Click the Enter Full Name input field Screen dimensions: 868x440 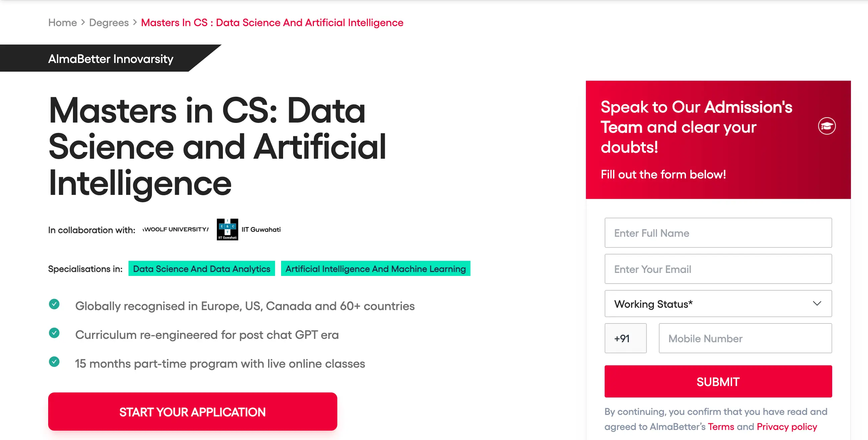(718, 233)
